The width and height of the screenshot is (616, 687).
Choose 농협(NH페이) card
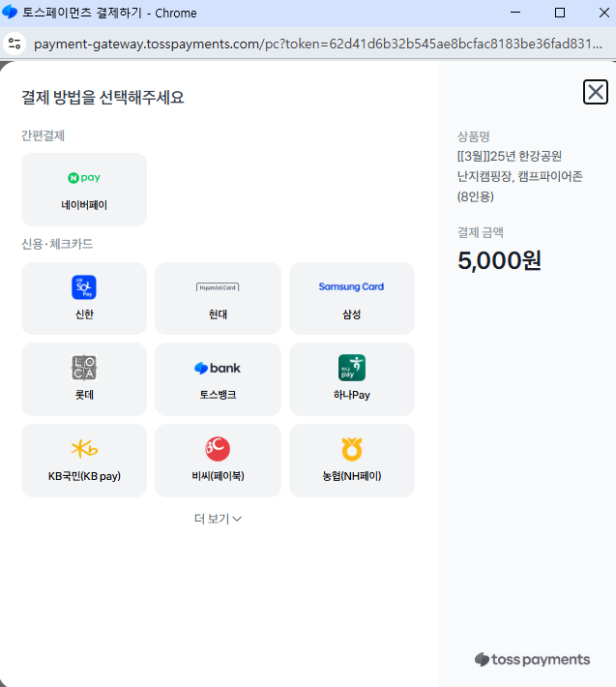[x=352, y=460]
